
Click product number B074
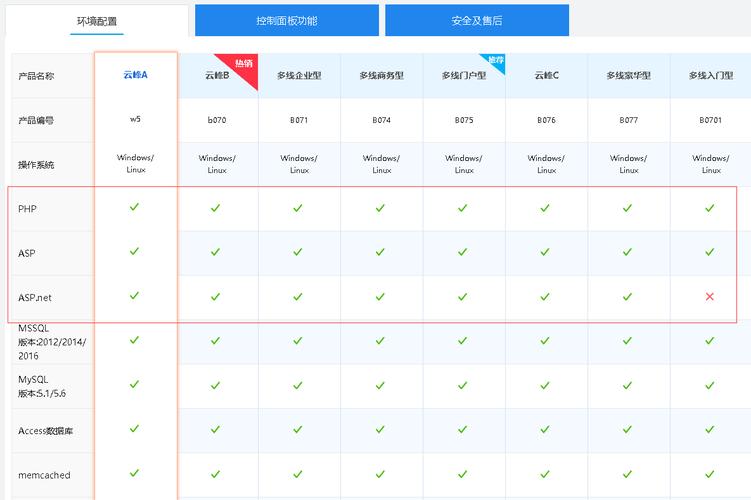(382, 120)
